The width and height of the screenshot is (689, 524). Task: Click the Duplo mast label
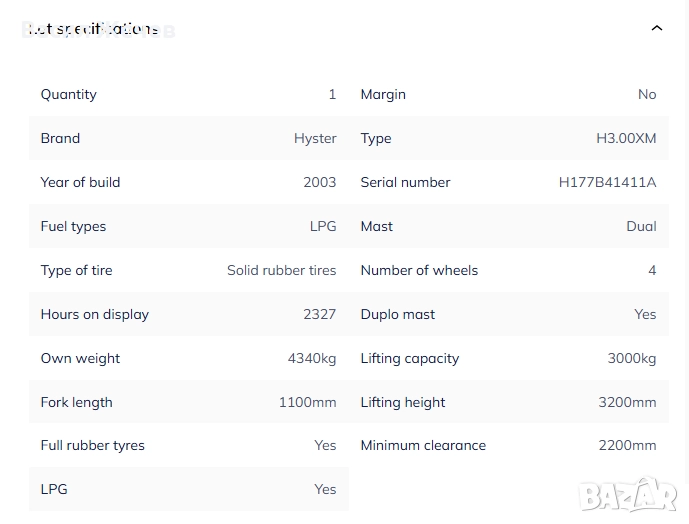click(398, 314)
